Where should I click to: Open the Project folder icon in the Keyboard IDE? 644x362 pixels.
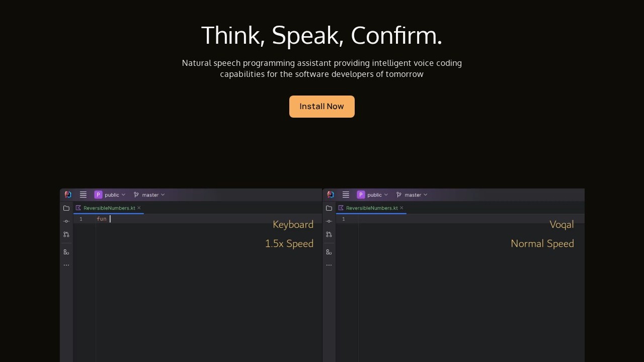tap(66, 208)
